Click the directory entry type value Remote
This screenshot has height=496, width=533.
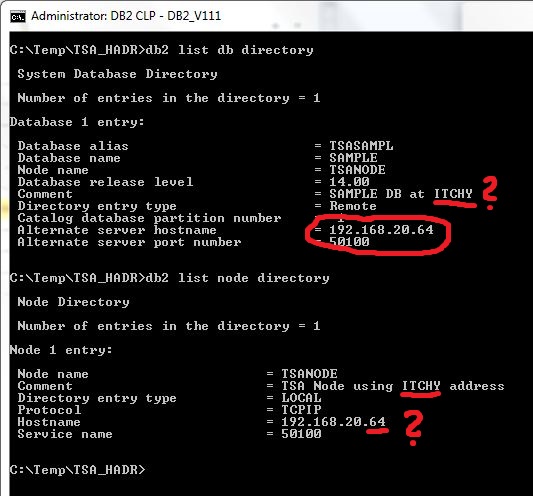[353, 206]
